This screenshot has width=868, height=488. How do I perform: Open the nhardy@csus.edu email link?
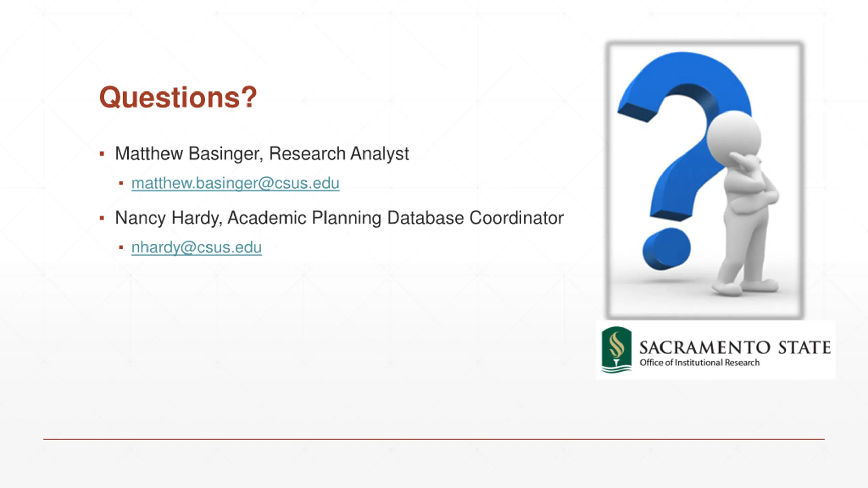tap(196, 247)
